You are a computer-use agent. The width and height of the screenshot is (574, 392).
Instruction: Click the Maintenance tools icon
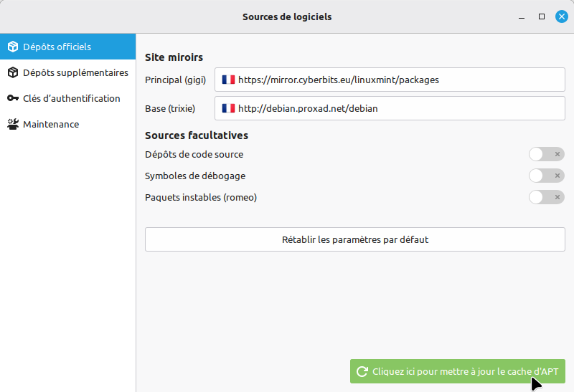coord(13,125)
